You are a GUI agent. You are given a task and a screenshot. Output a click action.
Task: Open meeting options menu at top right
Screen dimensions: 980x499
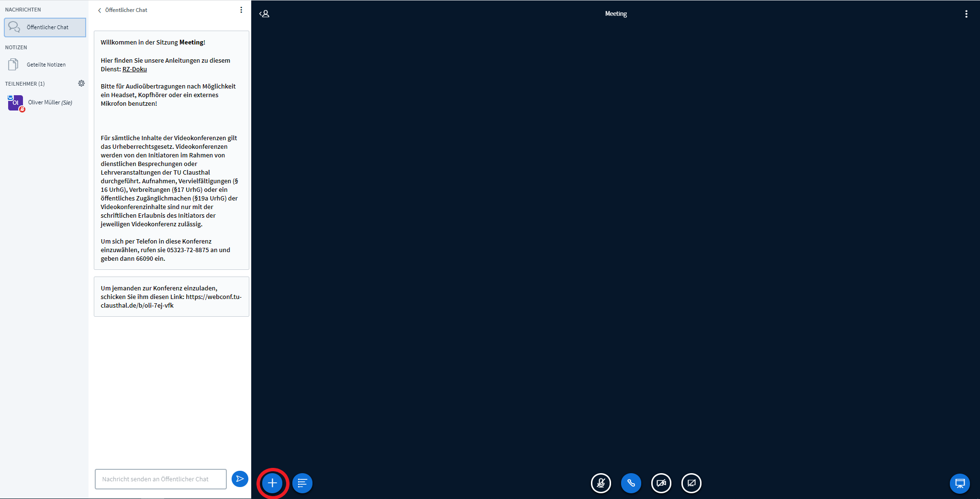tap(966, 14)
